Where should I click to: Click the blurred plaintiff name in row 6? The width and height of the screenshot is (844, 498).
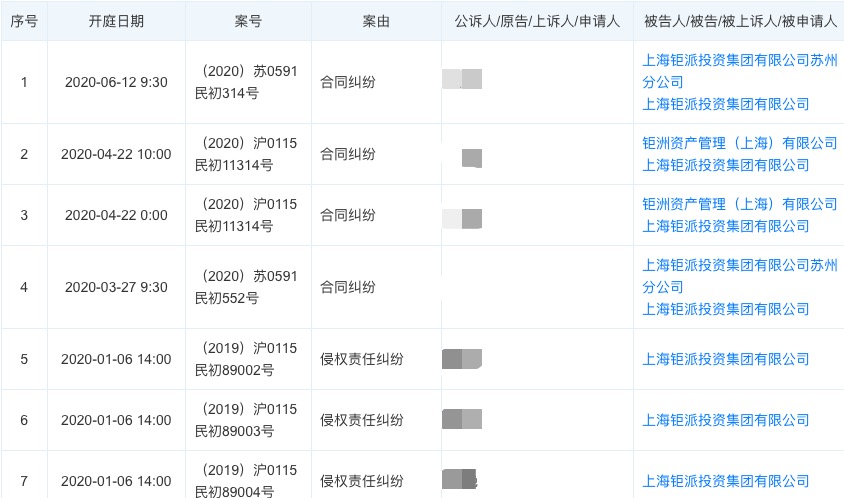[462, 420]
